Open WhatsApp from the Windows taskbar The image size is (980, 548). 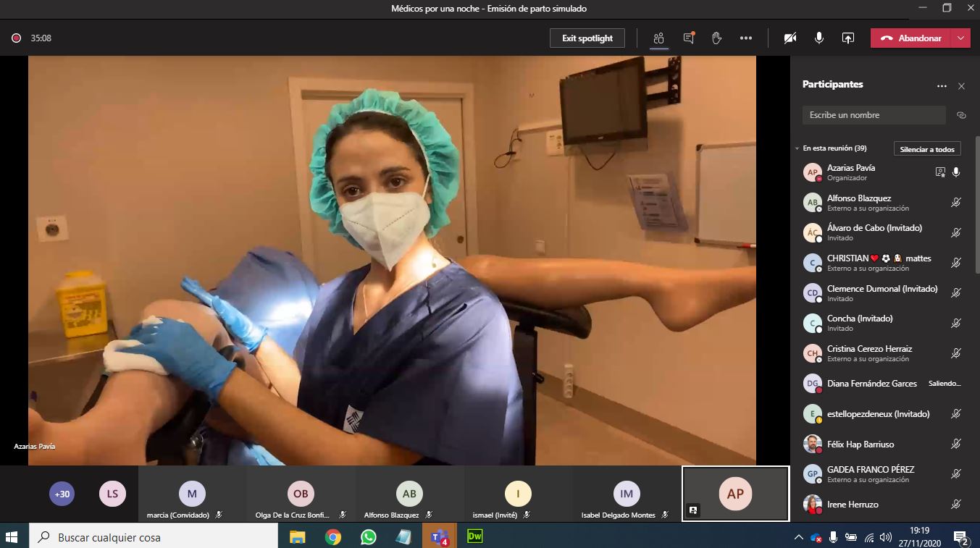pyautogui.click(x=369, y=537)
